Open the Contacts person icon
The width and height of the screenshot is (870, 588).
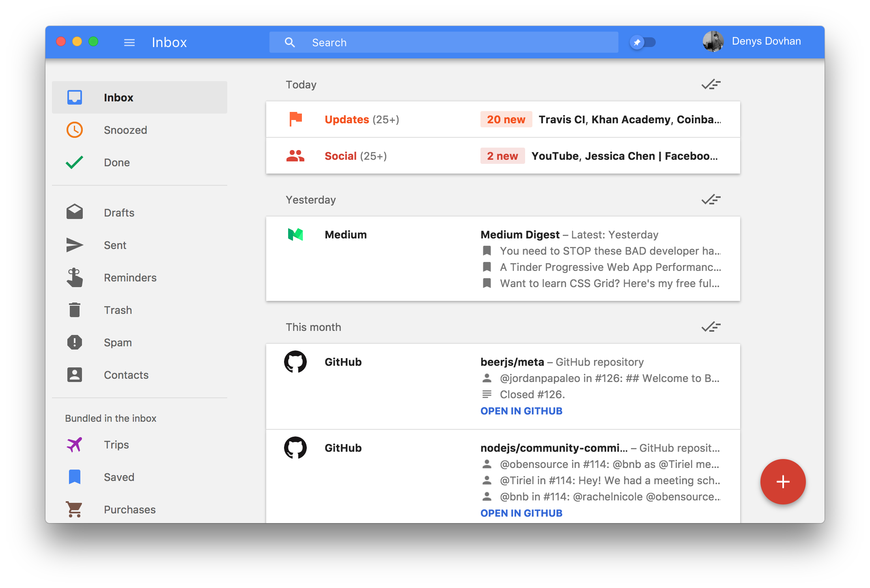pyautogui.click(x=74, y=375)
